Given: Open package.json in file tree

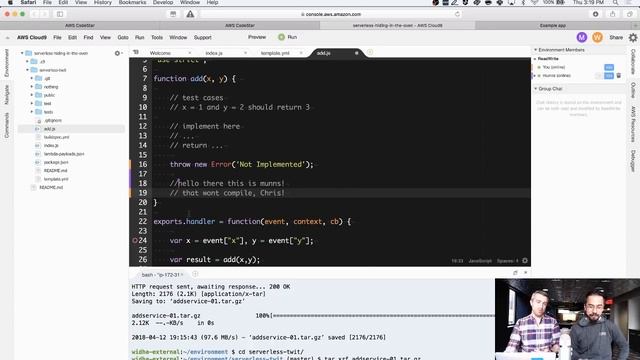Looking at the screenshot, I should point(56,162).
